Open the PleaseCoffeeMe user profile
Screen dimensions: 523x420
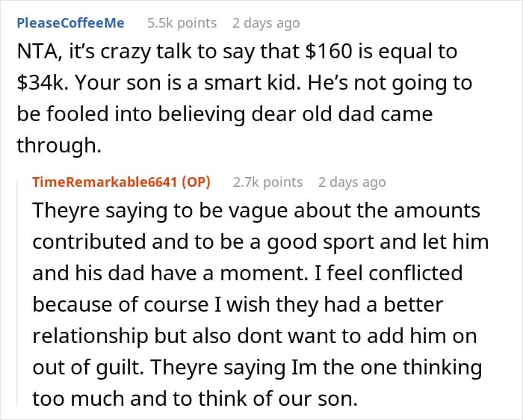70,22
